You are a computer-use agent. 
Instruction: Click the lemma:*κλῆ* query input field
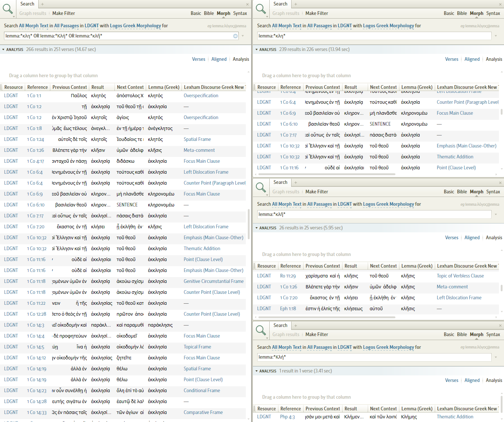pyautogui.click(x=374, y=214)
